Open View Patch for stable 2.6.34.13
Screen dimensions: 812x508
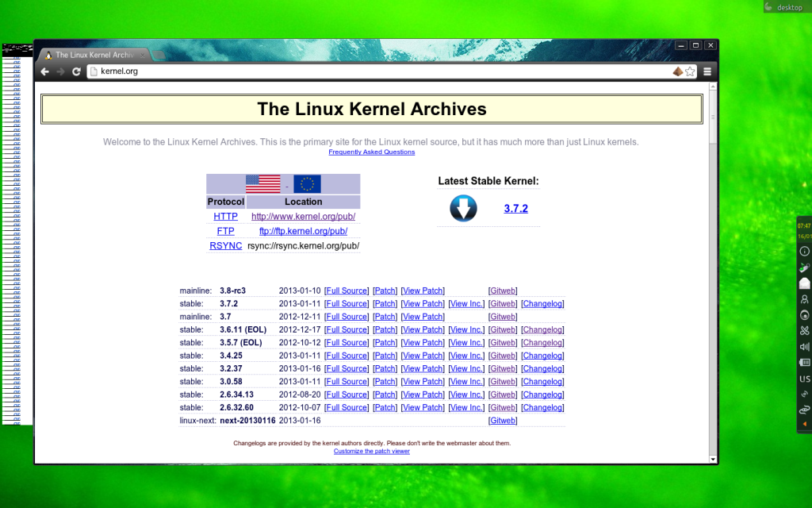point(423,394)
